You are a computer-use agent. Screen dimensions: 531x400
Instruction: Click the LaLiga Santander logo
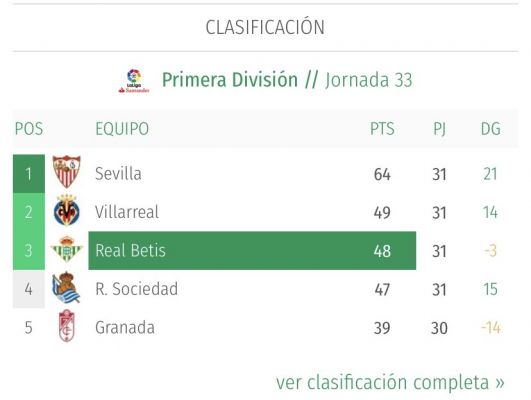(x=134, y=81)
